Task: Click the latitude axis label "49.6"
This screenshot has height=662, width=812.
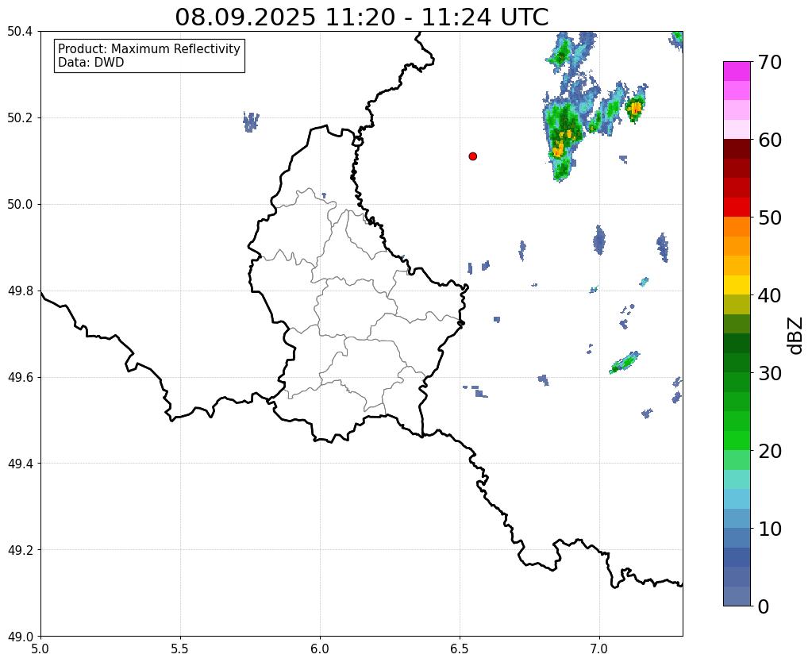Action: (x=20, y=377)
